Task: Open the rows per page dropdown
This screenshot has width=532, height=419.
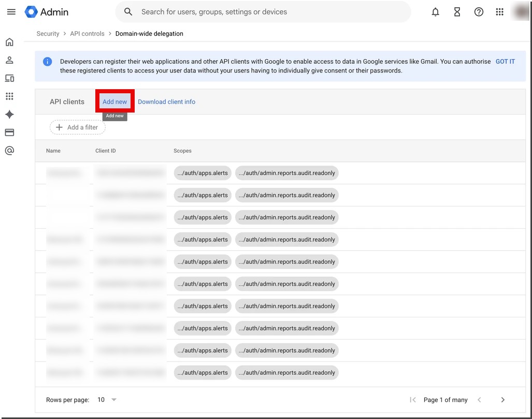Action: (x=107, y=400)
